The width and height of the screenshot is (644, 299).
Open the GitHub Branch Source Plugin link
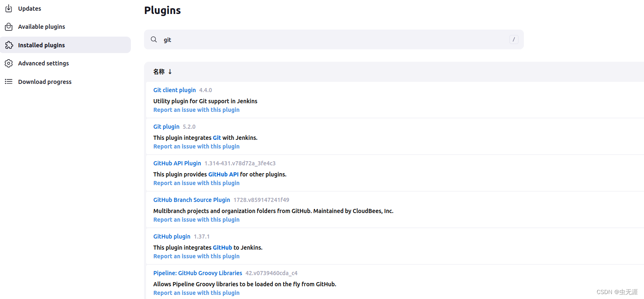[191, 200]
